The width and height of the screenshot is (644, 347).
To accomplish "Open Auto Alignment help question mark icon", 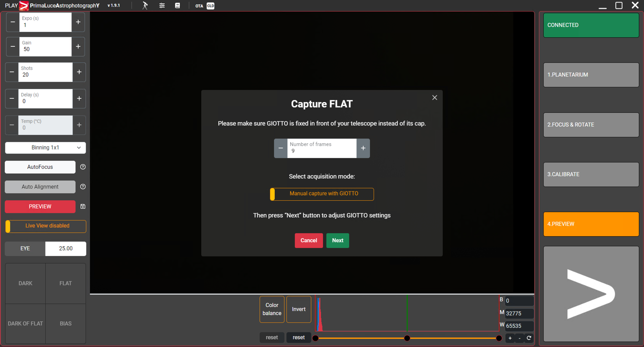I will [x=83, y=187].
